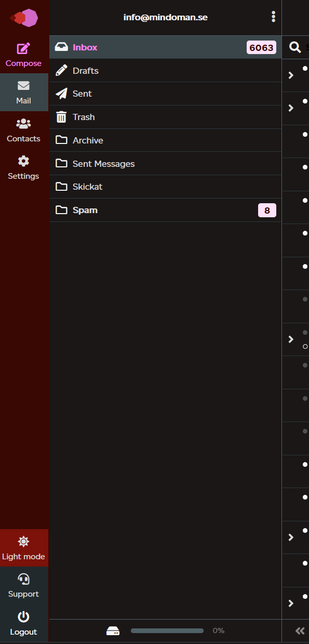Click the storage quota progress bar
The width and height of the screenshot is (309, 644).
tap(167, 630)
